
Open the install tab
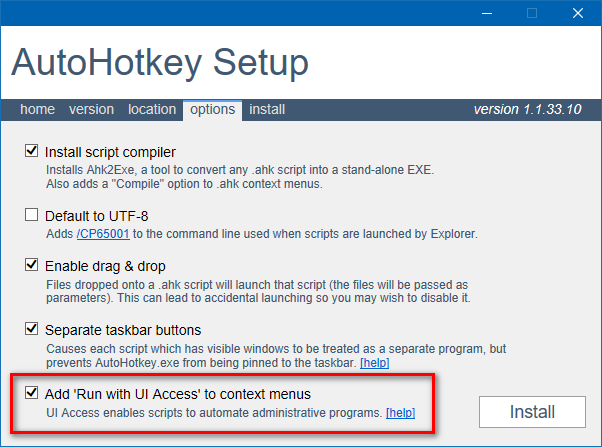(267, 109)
